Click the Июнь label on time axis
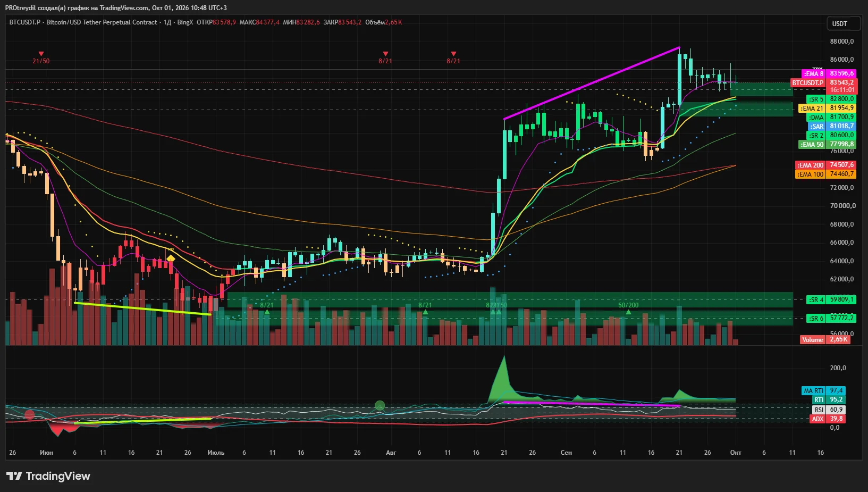The height and width of the screenshot is (492, 868). [x=46, y=453]
